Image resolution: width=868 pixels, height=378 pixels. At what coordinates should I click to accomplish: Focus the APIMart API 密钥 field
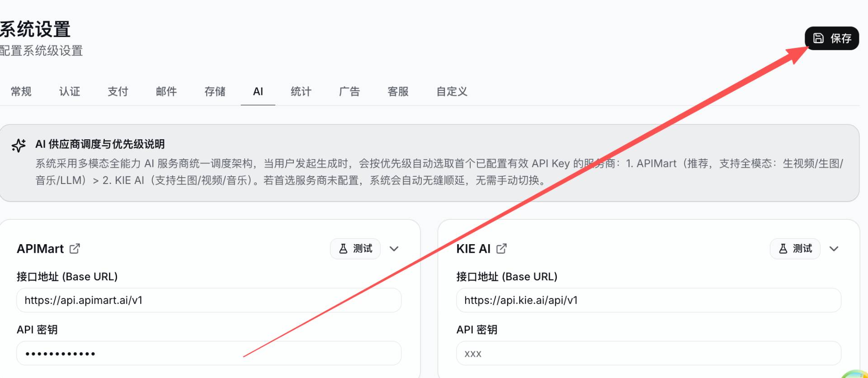pyautogui.click(x=209, y=353)
